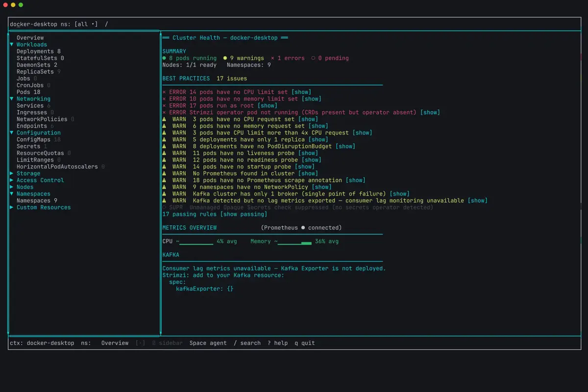588x392 pixels.
Task: Select Overview in the sidebar
Action: coord(30,38)
